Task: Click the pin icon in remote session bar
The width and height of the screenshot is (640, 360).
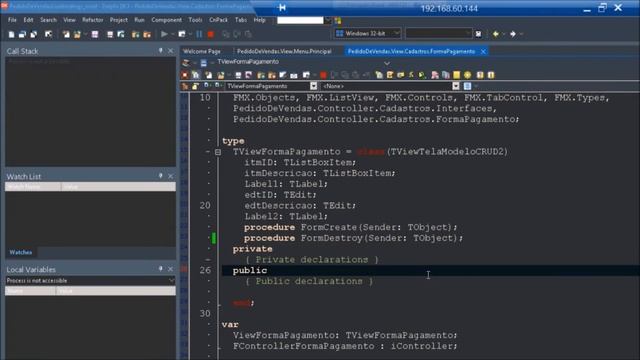Action: [282, 8]
